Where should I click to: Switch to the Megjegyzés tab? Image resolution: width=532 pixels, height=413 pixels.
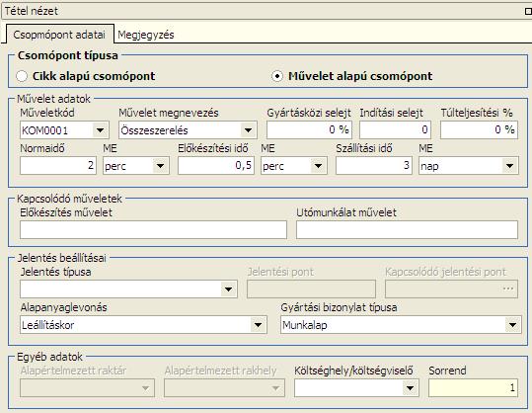146,35
